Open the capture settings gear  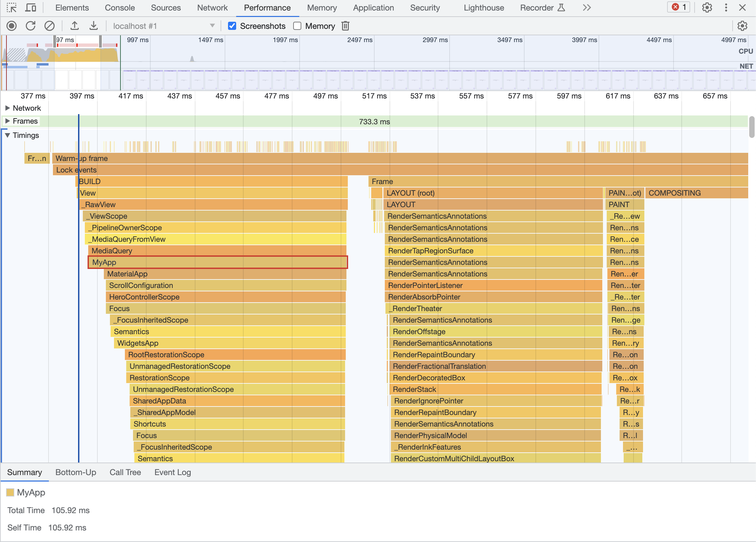742,26
